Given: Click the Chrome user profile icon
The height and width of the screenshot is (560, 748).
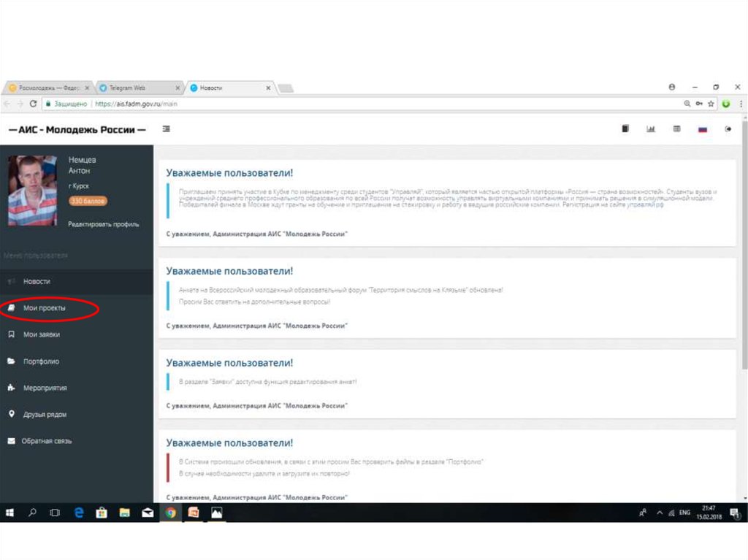Looking at the screenshot, I should (x=672, y=87).
